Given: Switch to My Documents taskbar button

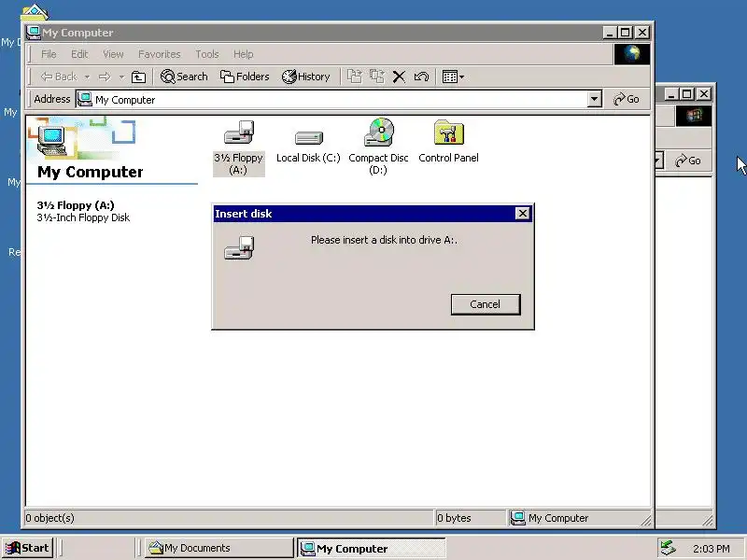Looking at the screenshot, I should click(x=219, y=548).
